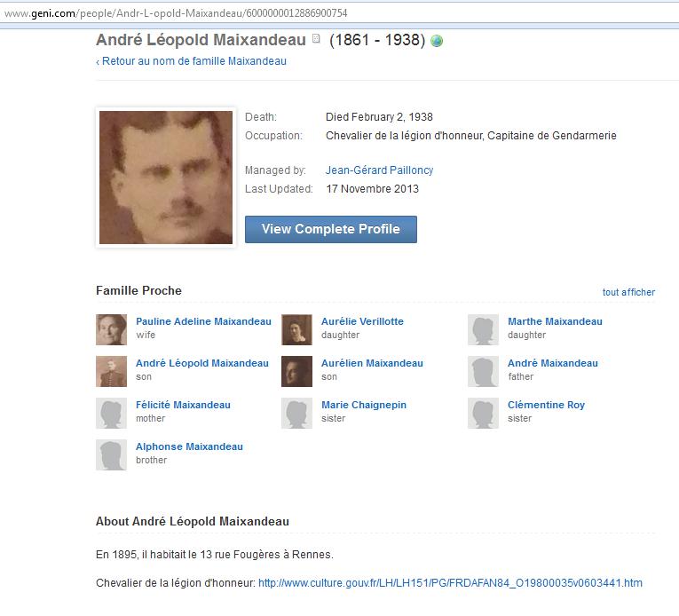Click the small document icon after the name
This screenshot has width=679, height=616.
tap(316, 38)
